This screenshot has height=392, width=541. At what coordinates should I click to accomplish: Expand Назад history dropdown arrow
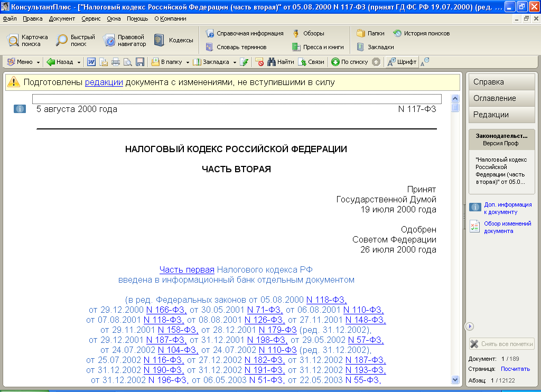(79, 62)
